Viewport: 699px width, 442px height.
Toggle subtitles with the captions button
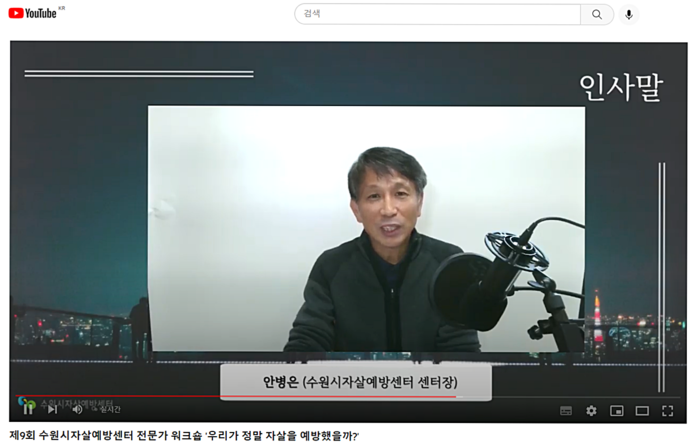(x=566, y=410)
